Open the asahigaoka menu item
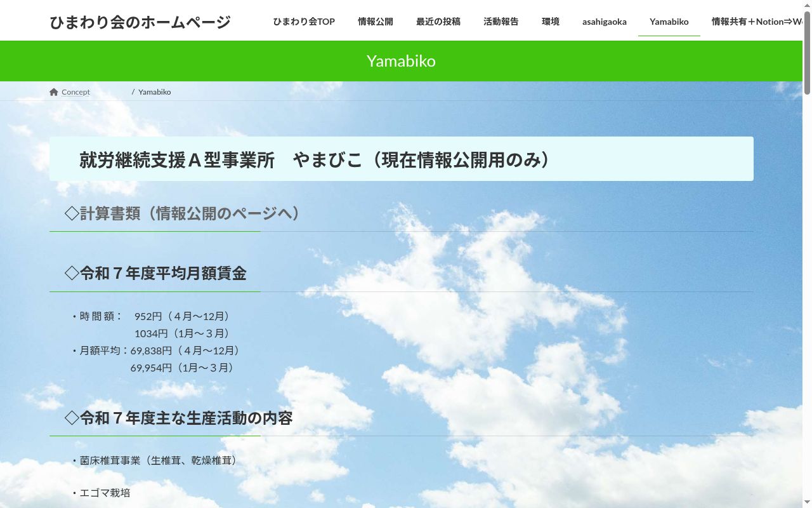The width and height of the screenshot is (812, 508). click(x=605, y=22)
